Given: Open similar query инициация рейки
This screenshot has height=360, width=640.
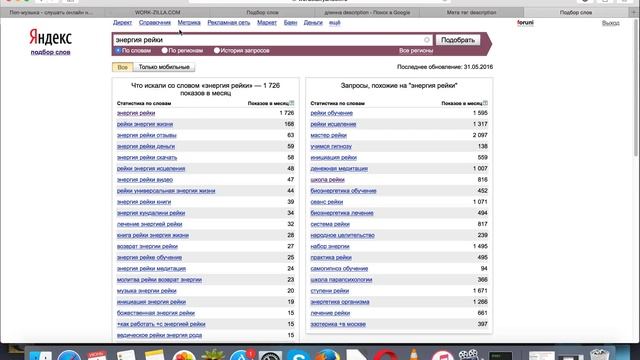Looking at the screenshot, I should (333, 158).
